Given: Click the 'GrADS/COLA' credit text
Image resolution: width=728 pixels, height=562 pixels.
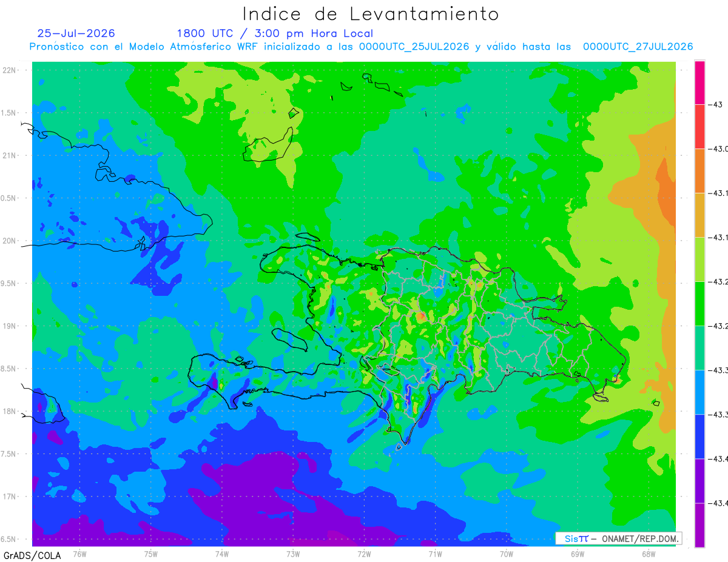Looking at the screenshot, I should tap(33, 555).
